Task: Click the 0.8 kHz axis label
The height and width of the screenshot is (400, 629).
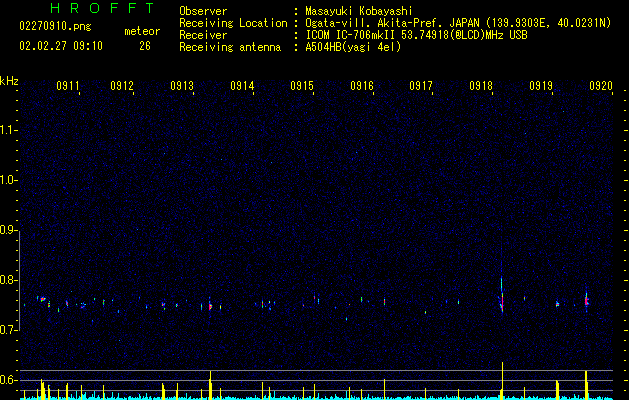Action: tap(8, 280)
